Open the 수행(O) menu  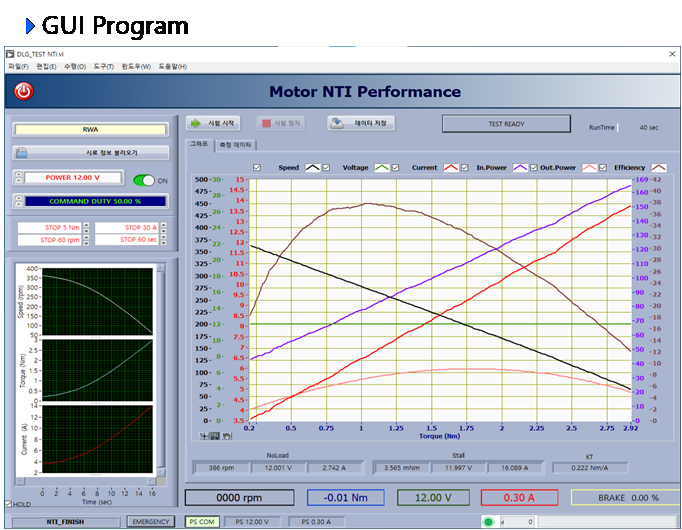(x=75, y=67)
